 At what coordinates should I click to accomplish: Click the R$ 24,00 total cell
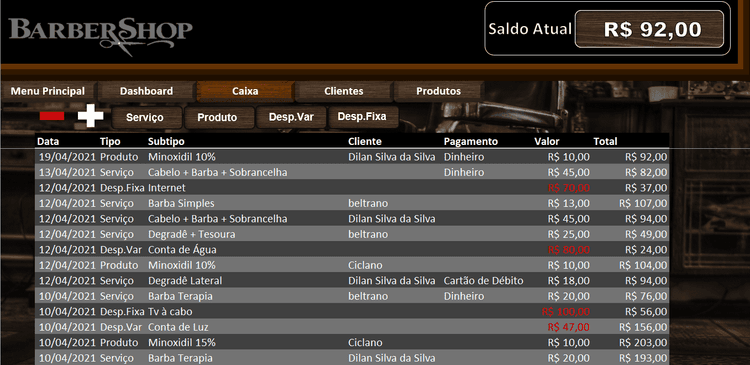click(646, 250)
